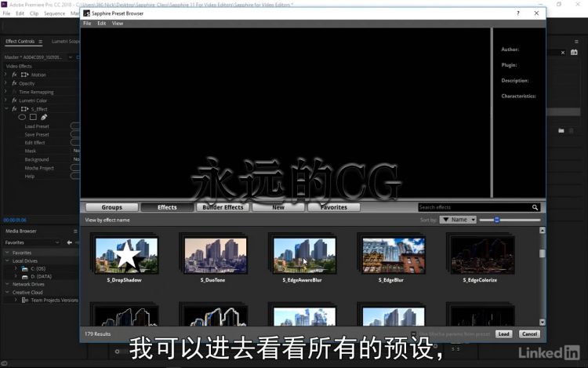The image size is (588, 368).
Task: Open the Sort by Name dropdown
Action: [459, 220]
